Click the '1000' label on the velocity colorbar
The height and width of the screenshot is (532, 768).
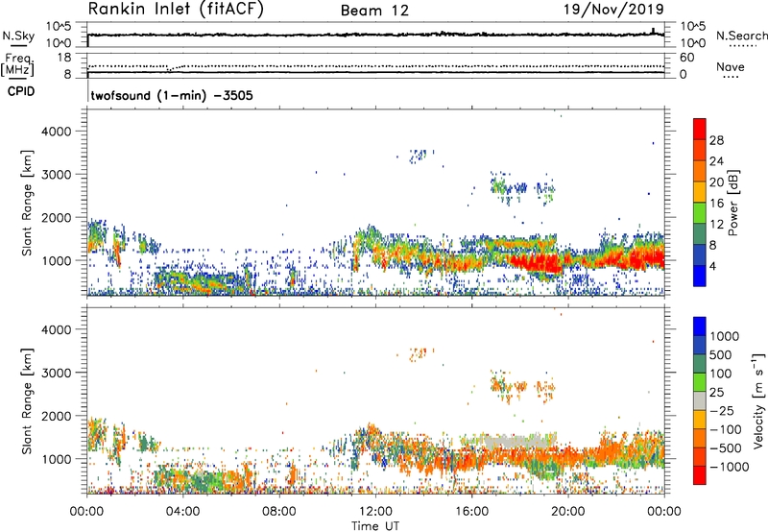724,336
